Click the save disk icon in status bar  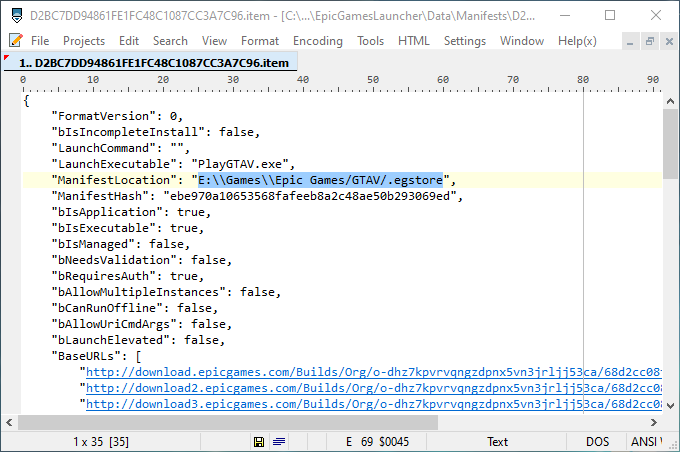coord(259,442)
